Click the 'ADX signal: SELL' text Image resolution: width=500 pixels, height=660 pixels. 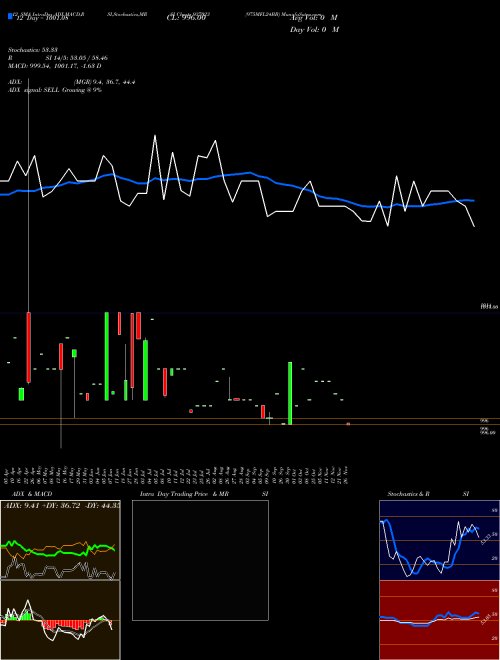(x=34, y=90)
